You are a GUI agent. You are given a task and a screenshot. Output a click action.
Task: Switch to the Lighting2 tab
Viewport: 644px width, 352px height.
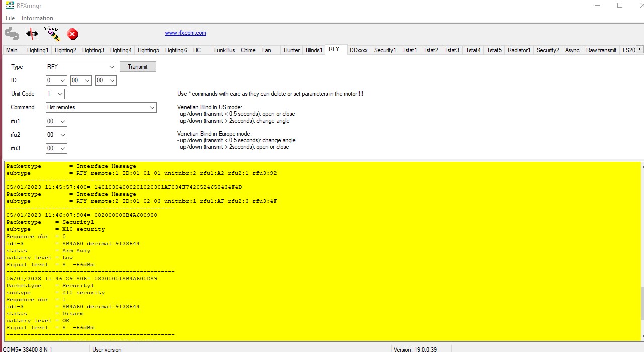[65, 50]
